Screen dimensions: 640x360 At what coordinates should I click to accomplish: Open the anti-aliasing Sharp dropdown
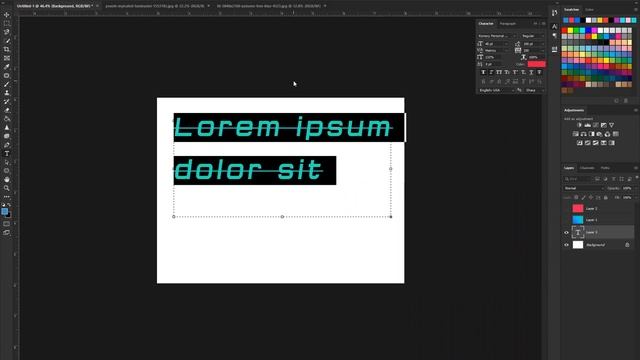534,90
